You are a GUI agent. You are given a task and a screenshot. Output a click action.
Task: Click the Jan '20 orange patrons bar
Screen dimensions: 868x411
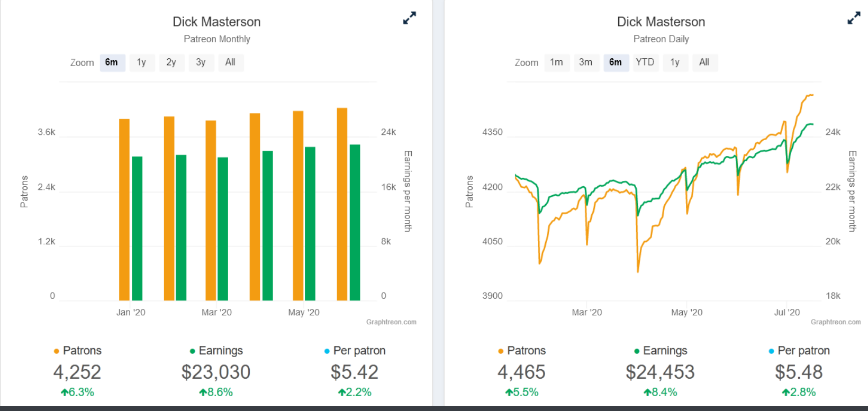click(x=124, y=210)
